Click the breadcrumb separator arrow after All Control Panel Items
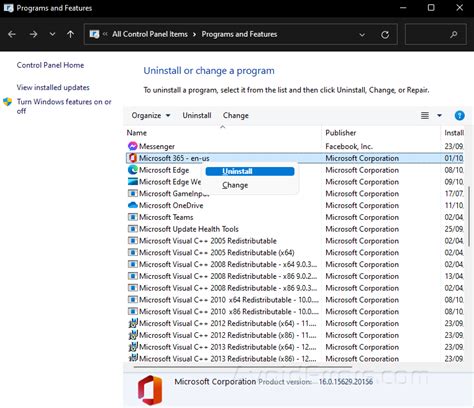 click(x=194, y=34)
